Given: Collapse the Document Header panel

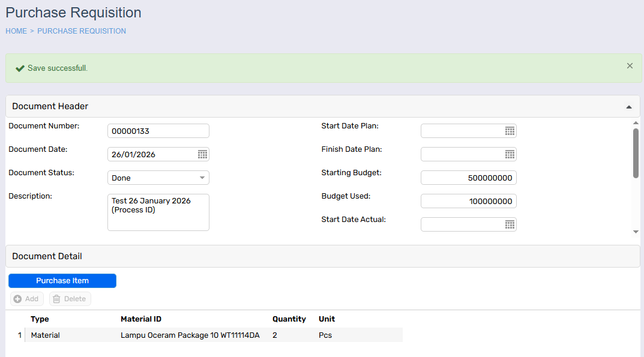Looking at the screenshot, I should tap(628, 107).
